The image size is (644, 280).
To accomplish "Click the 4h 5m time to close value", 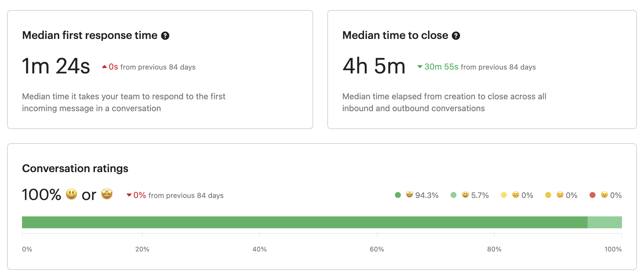I will [x=374, y=66].
